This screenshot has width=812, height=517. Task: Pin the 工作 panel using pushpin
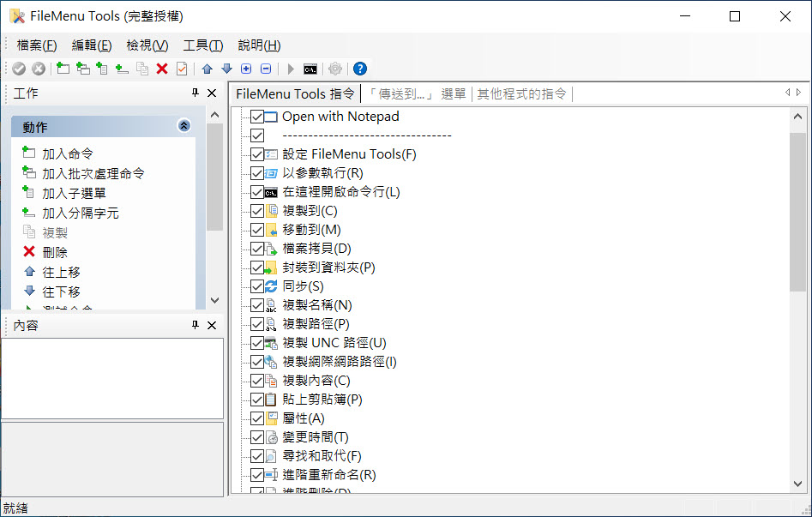click(x=195, y=93)
